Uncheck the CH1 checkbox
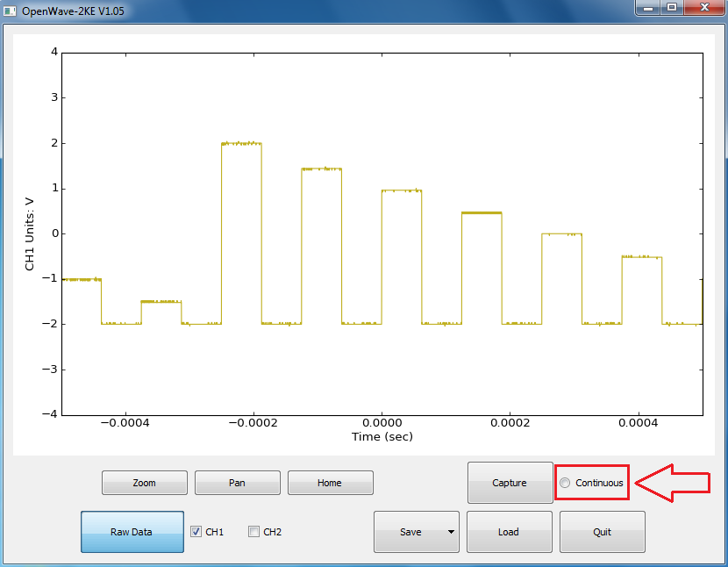The image size is (728, 567). tap(196, 532)
